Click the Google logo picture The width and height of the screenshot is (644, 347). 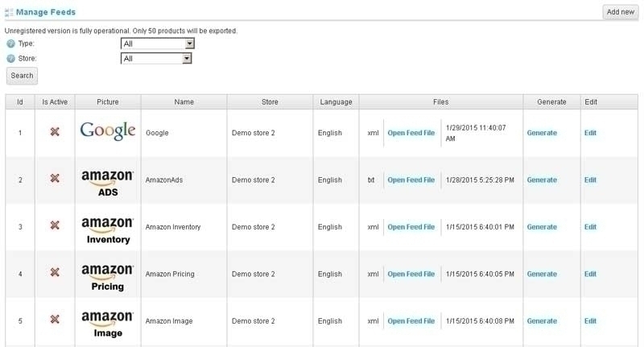[108, 131]
